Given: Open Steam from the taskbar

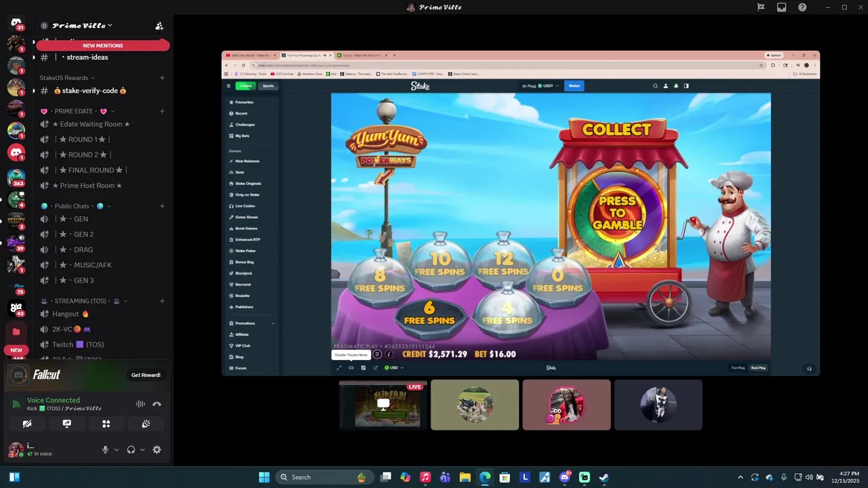Looking at the screenshot, I should click(x=604, y=477).
